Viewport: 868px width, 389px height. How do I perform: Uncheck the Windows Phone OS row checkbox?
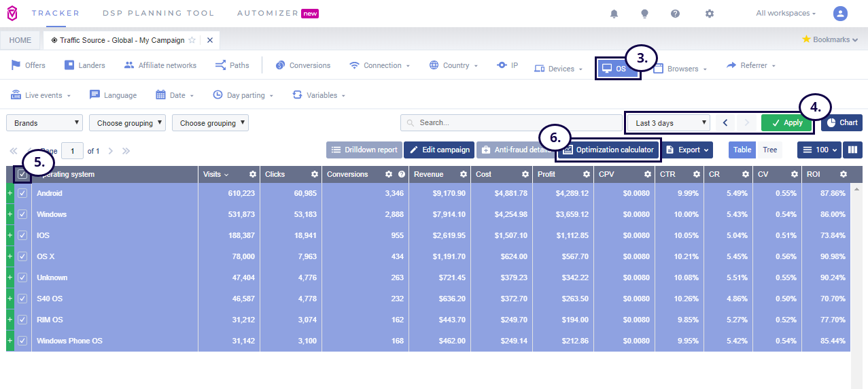tap(22, 341)
